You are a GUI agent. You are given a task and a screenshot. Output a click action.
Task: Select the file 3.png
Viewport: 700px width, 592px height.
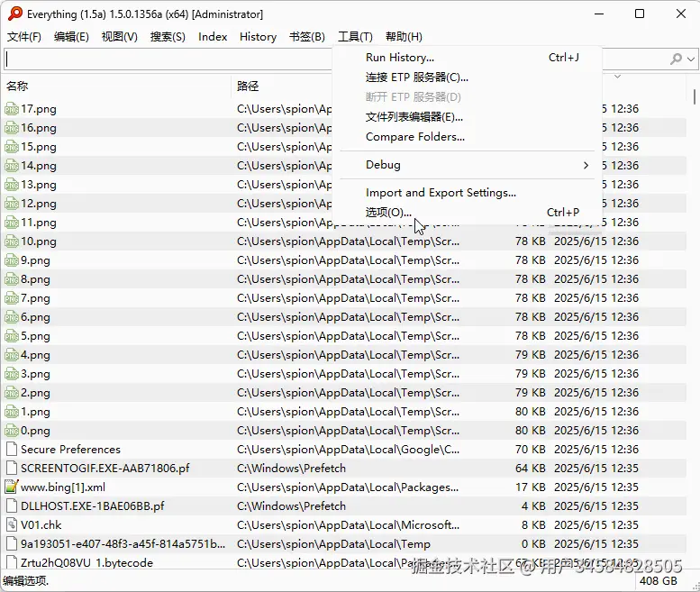(36, 374)
